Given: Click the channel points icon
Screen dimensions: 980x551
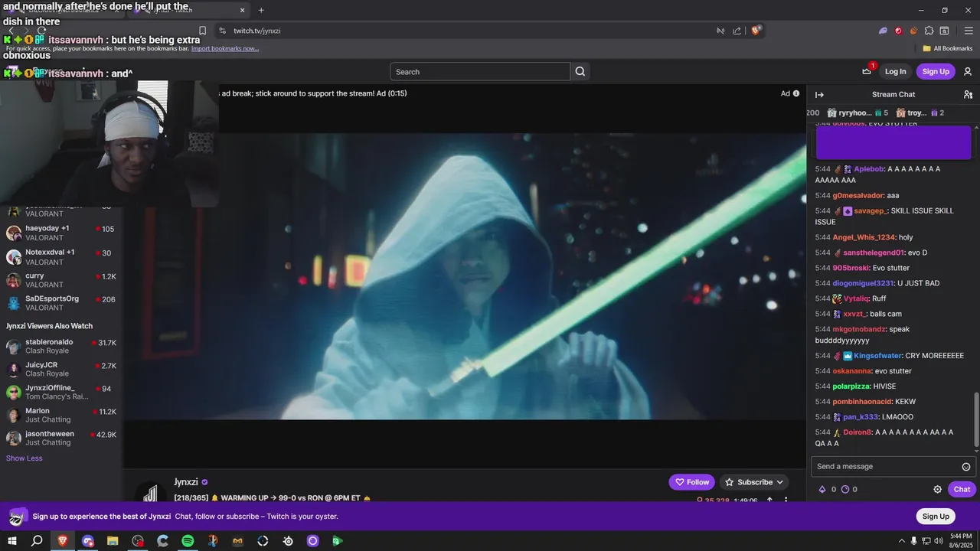Looking at the screenshot, I should pos(845,489).
